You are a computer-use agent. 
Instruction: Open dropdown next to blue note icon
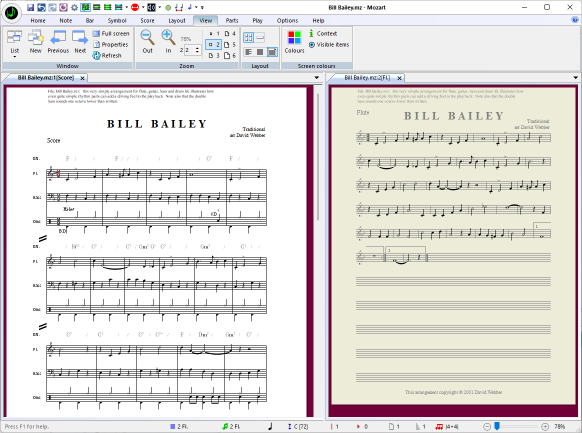tap(196, 7)
